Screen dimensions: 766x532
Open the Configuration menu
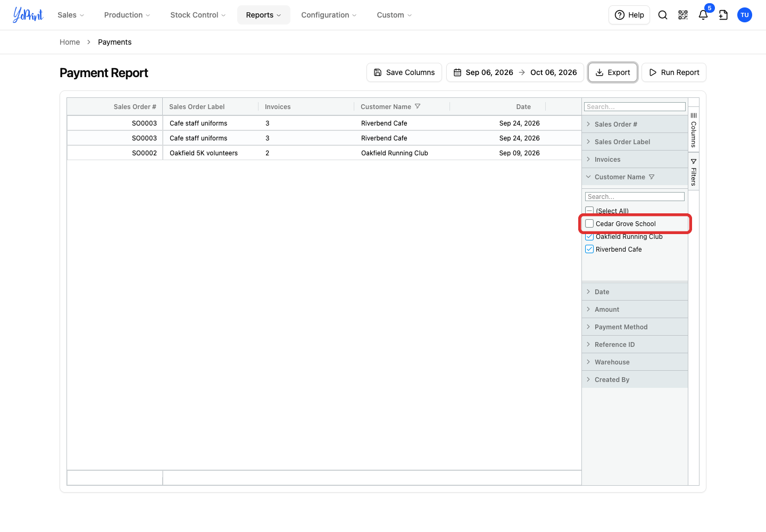coord(329,15)
